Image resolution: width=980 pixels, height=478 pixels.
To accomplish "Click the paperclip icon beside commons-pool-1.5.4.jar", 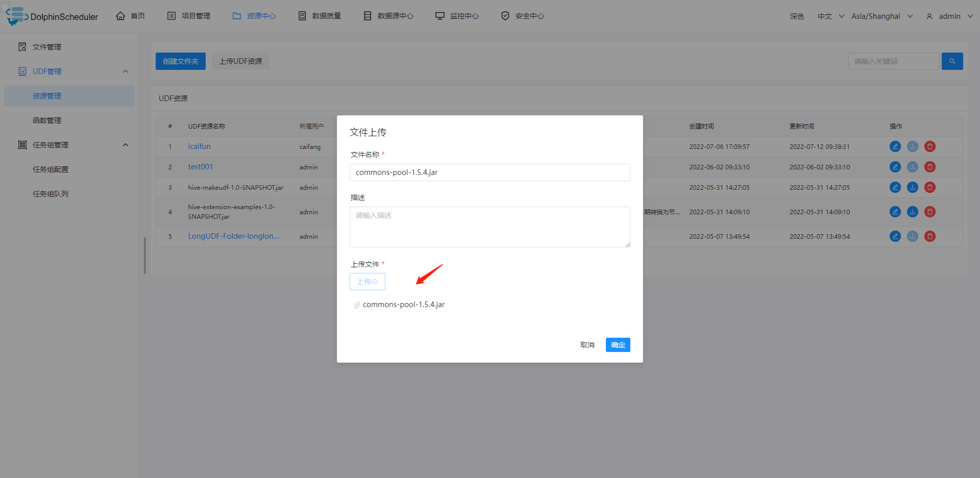I will click(x=356, y=305).
